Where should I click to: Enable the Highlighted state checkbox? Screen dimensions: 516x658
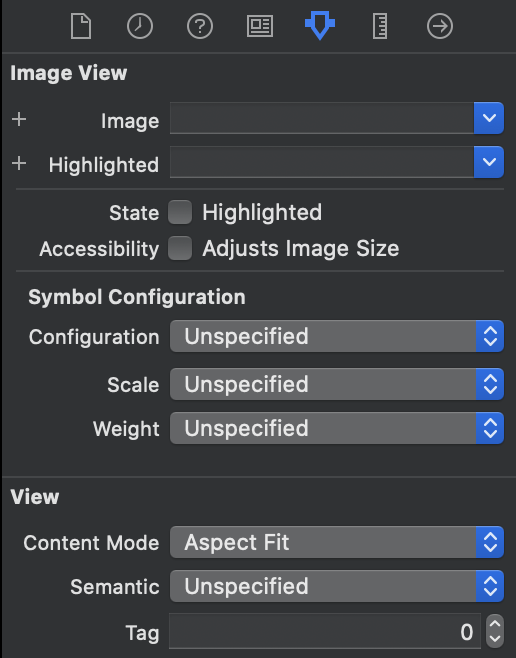tap(180, 212)
